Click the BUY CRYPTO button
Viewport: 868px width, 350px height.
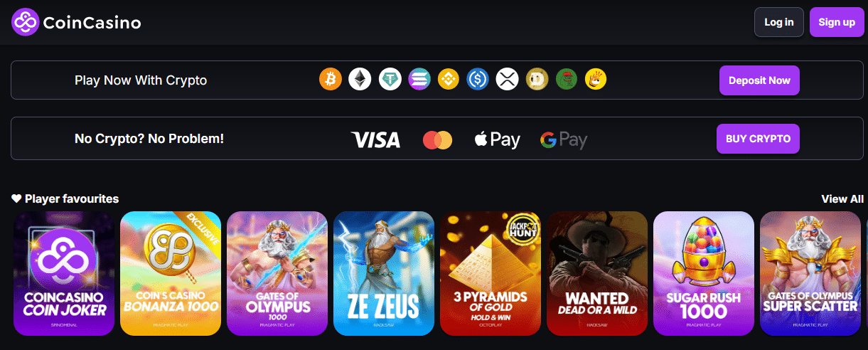pos(758,139)
